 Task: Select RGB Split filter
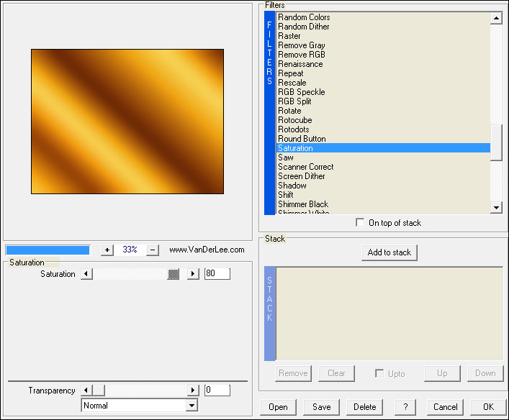coord(384,101)
